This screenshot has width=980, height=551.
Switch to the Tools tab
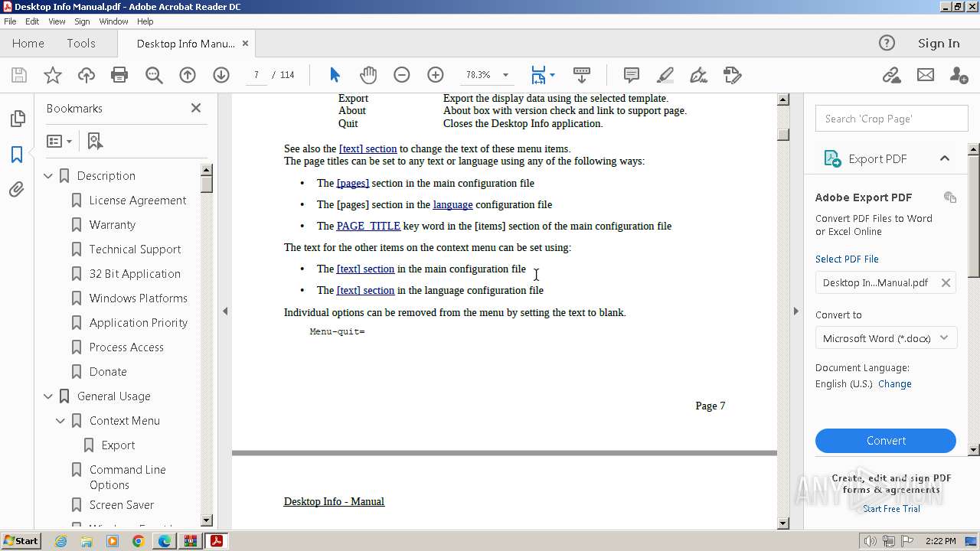[x=81, y=43]
